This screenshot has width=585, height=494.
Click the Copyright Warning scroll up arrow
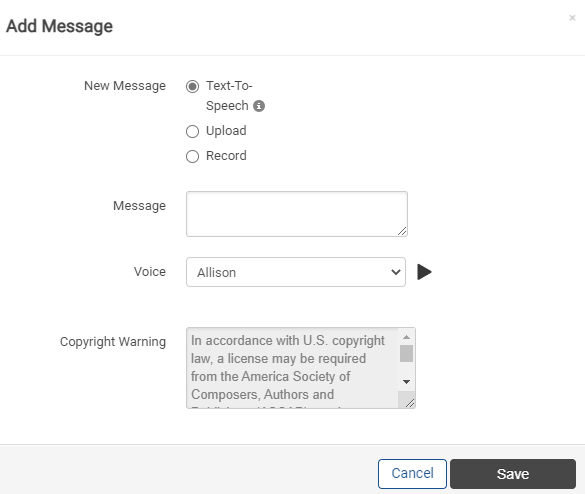pyautogui.click(x=407, y=337)
